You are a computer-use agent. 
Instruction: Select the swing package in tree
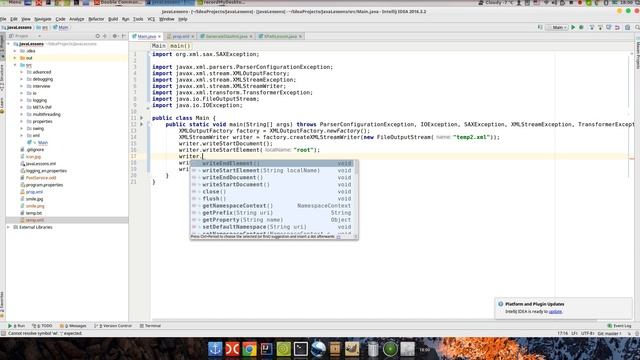tap(38, 129)
